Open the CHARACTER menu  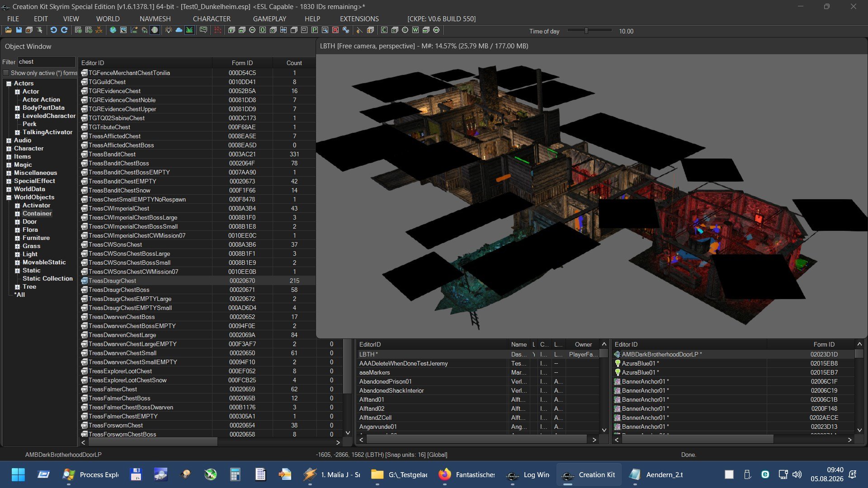click(212, 19)
